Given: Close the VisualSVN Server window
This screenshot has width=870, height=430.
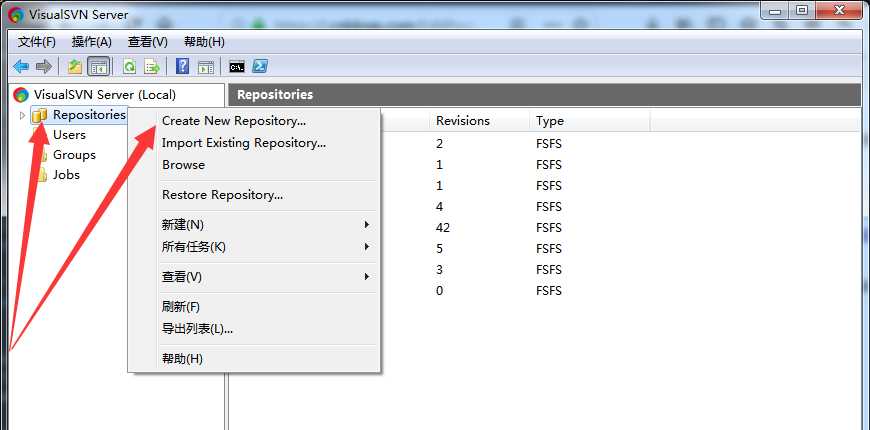Looking at the screenshot, I should (x=839, y=12).
